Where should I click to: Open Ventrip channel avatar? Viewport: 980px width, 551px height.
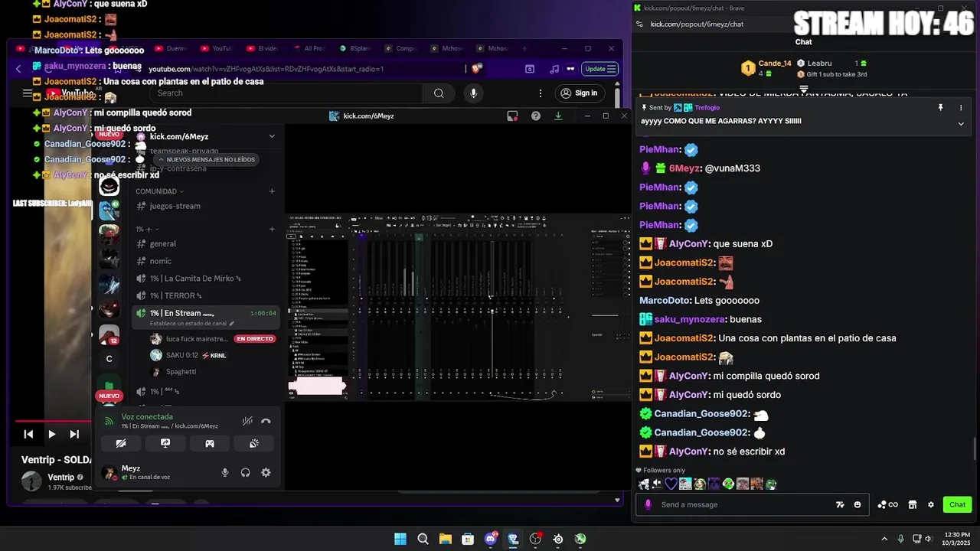pyautogui.click(x=31, y=481)
